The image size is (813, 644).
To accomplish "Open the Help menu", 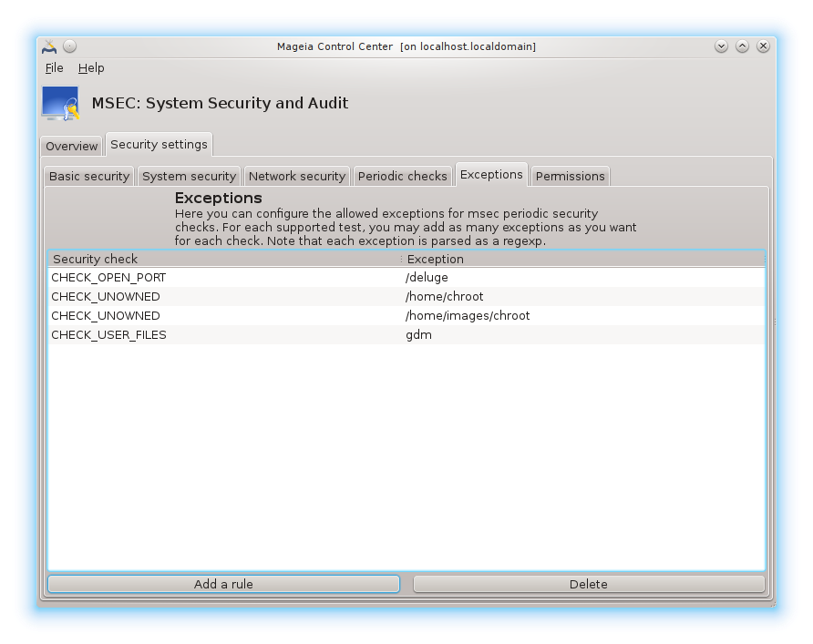I will pyautogui.click(x=91, y=68).
